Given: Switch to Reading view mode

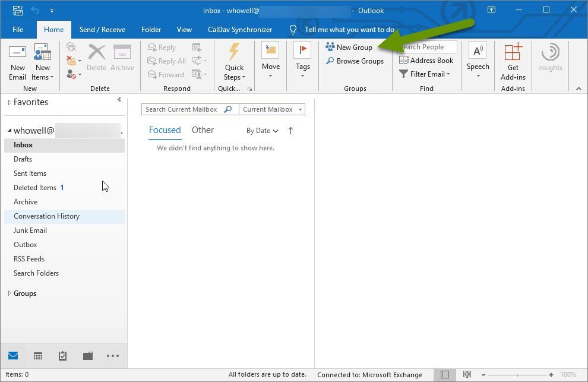Looking at the screenshot, I should click(x=467, y=375).
